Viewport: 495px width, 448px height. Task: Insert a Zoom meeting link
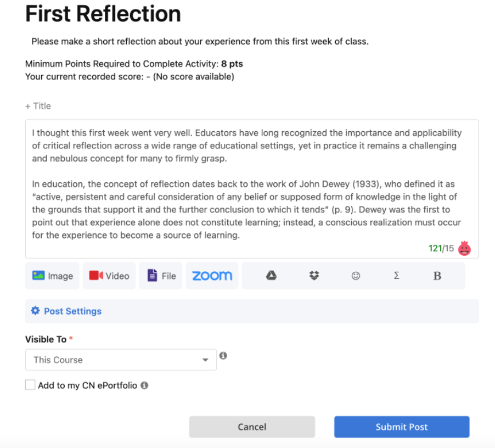pyautogui.click(x=212, y=276)
